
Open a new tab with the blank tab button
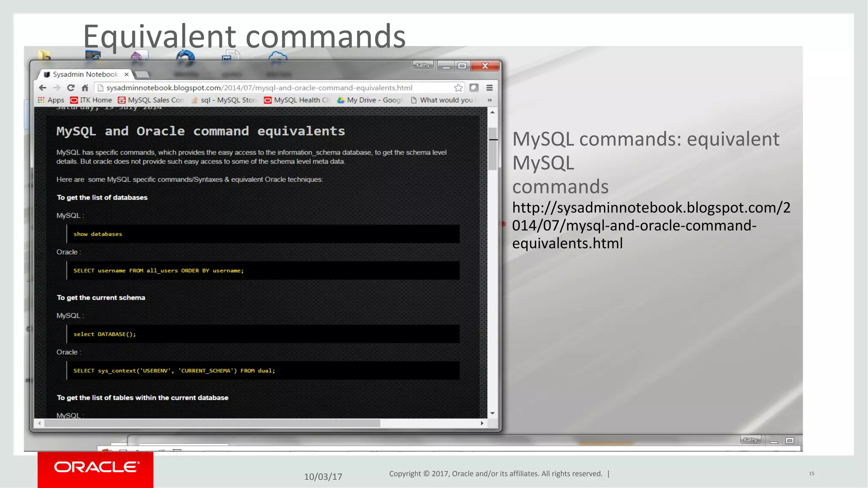[142, 75]
